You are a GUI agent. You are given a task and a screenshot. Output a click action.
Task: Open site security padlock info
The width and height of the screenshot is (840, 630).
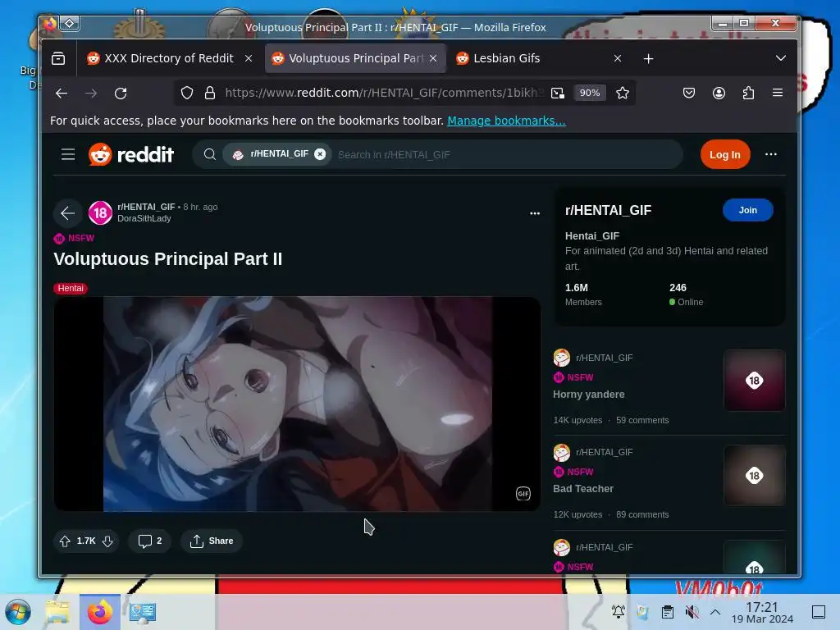click(x=210, y=94)
